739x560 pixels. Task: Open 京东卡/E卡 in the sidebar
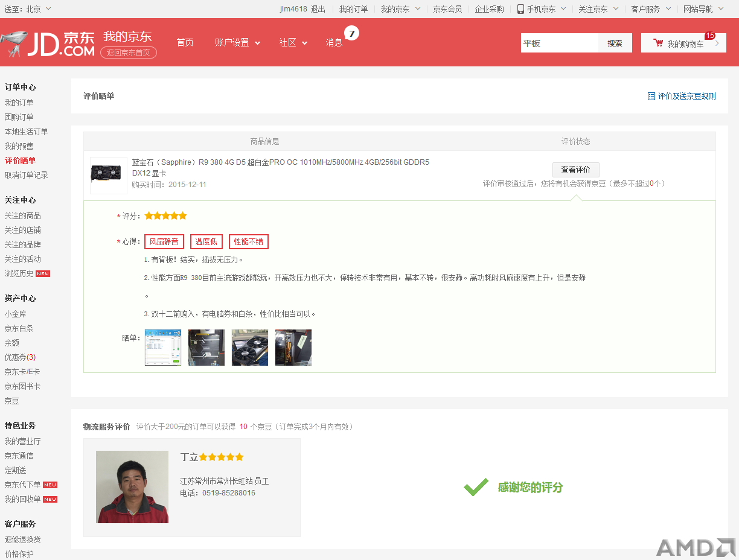click(22, 372)
